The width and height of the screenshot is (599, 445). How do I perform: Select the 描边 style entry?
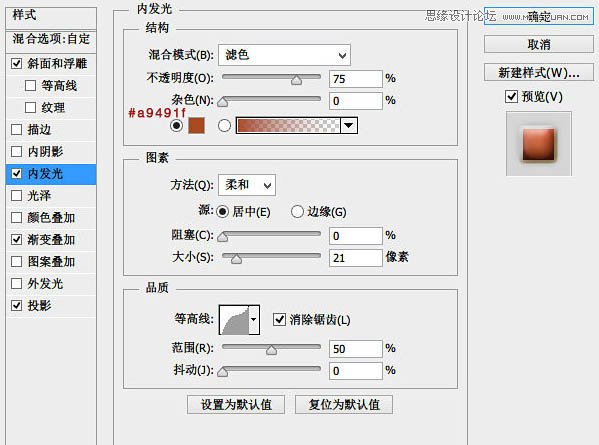coord(51,130)
